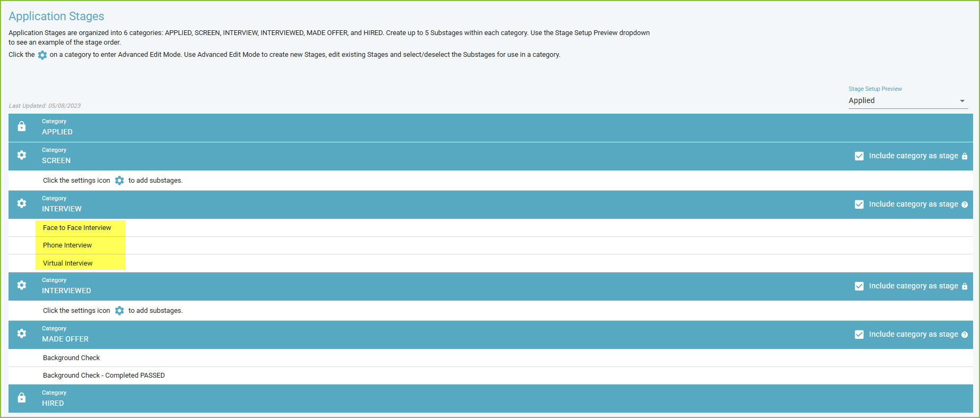Select the Background Check substage
Viewport: 980px width, 418px height.
point(71,358)
